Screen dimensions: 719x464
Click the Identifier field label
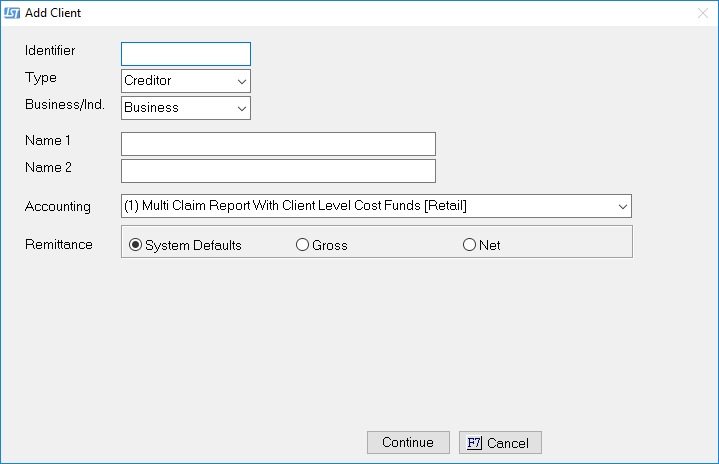[50, 50]
